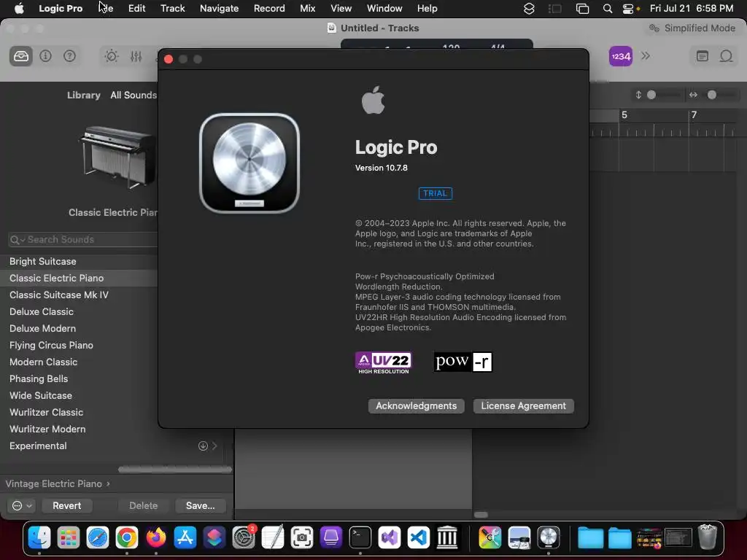Click the Logic Pro app icon image
This screenshot has width=747, height=560.
(x=249, y=163)
